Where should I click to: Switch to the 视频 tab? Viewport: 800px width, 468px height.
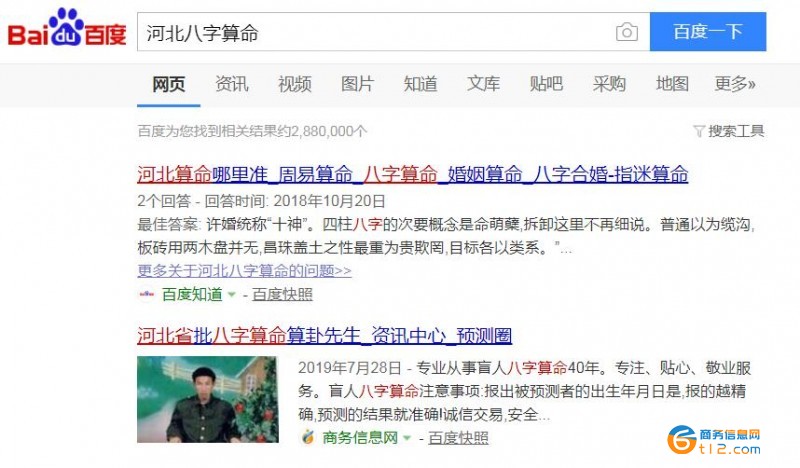(294, 84)
